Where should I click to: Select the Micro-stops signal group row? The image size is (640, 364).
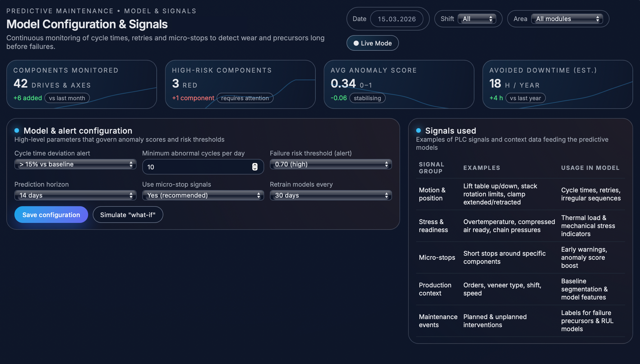[437, 257]
